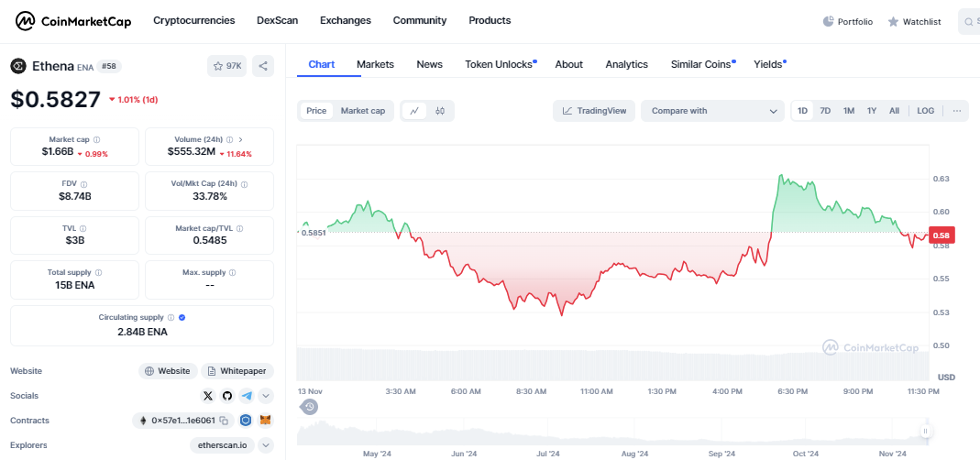This screenshot has height=460, width=980.
Task: Open DexScan menu
Action: pyautogui.click(x=278, y=21)
